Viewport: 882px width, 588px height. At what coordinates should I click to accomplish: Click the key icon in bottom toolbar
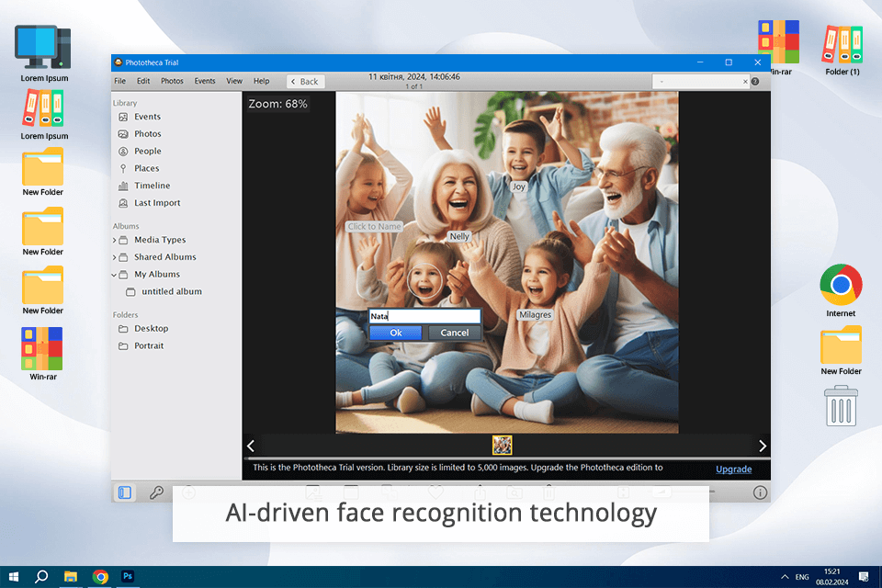point(156,492)
